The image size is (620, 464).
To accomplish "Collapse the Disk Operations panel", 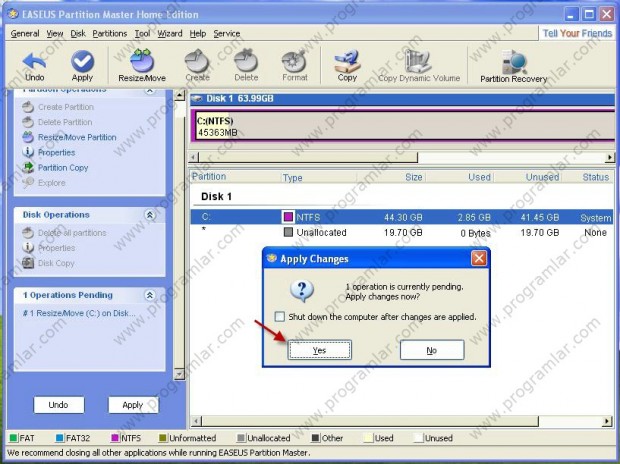I will pos(149,215).
